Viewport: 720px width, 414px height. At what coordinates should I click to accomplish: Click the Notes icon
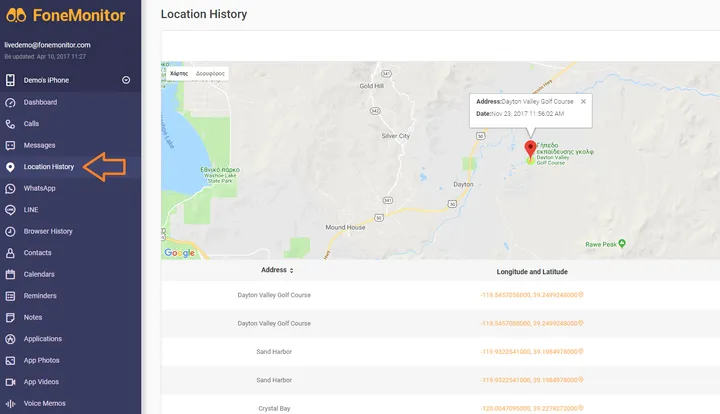click(10, 318)
